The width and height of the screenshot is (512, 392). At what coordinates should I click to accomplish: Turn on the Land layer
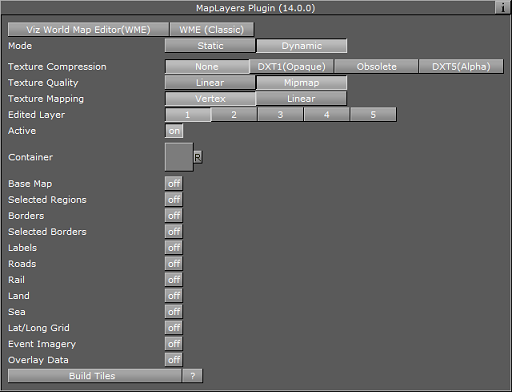coord(174,296)
